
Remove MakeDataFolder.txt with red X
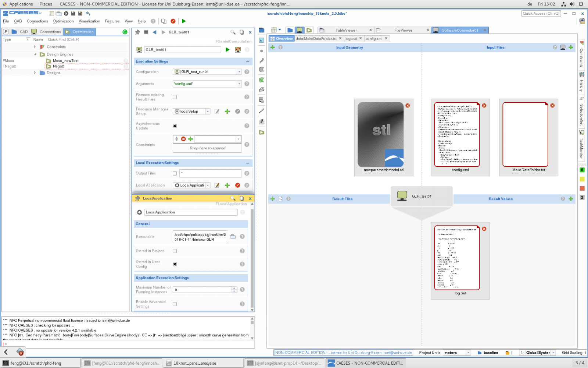point(552,106)
